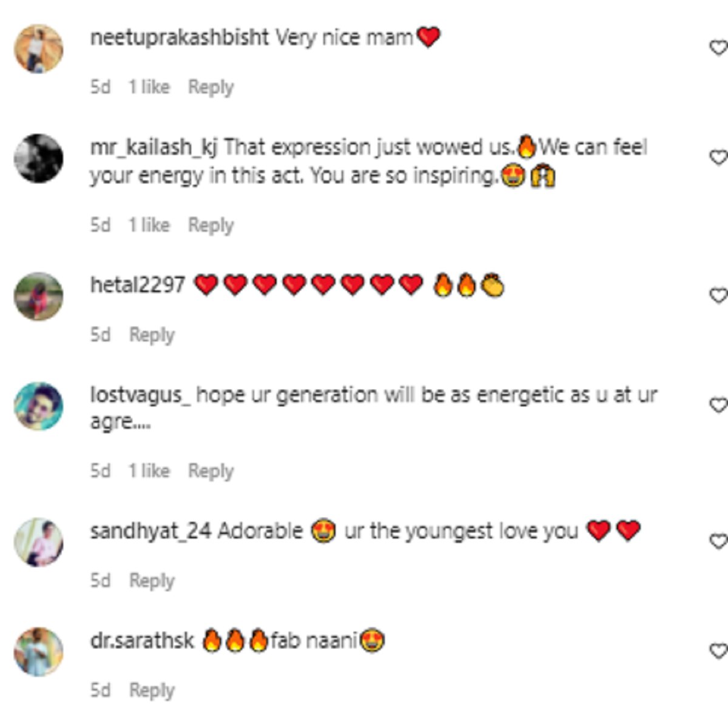
Task: View the 1 like on neetuprakashbisht's comment
Action: [x=149, y=87]
